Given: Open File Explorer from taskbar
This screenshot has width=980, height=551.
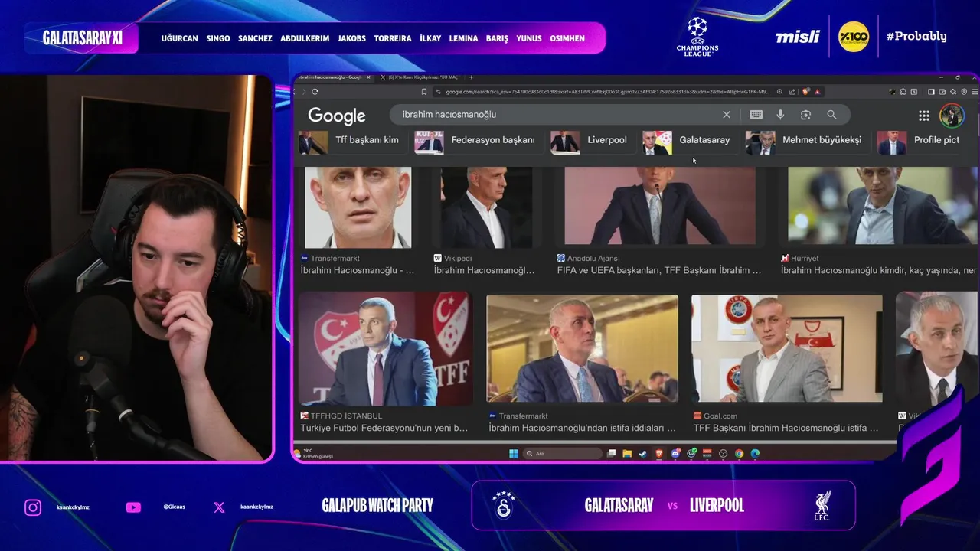Looking at the screenshot, I should (x=627, y=453).
